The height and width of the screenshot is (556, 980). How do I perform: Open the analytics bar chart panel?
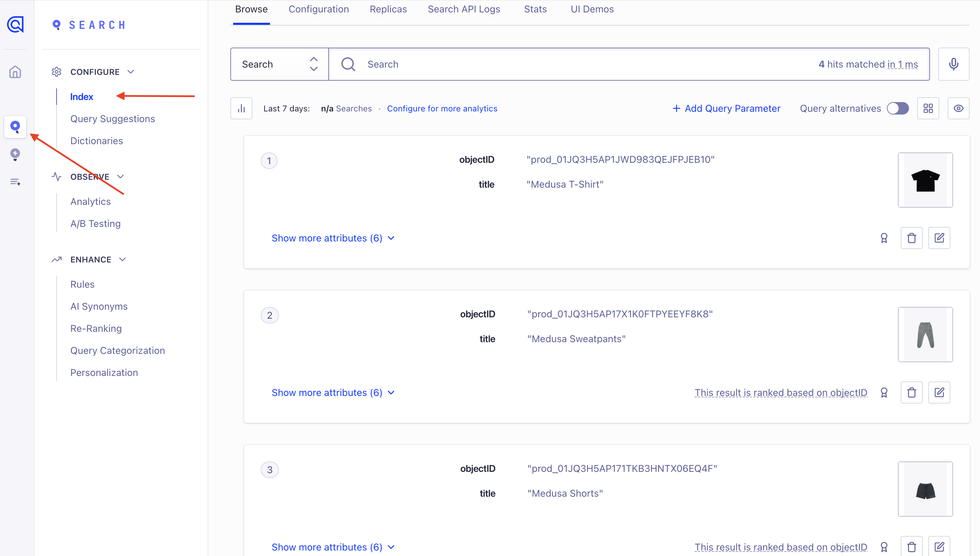tap(241, 108)
